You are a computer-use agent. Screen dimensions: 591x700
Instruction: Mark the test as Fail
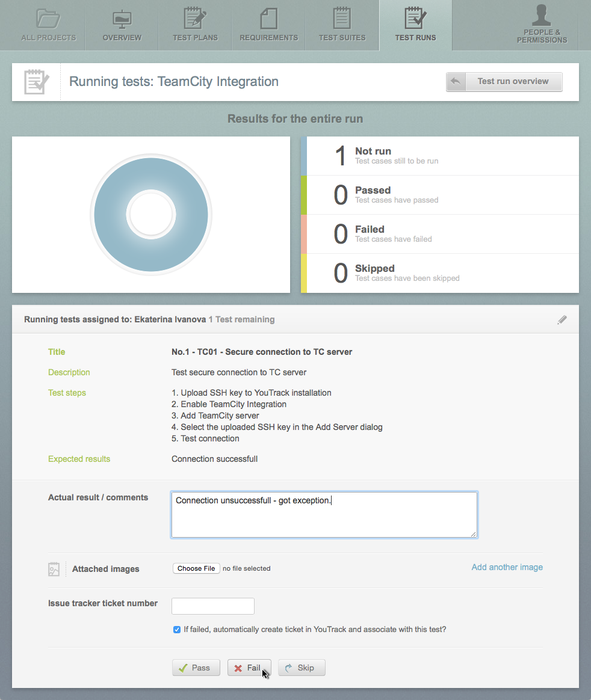pos(249,668)
